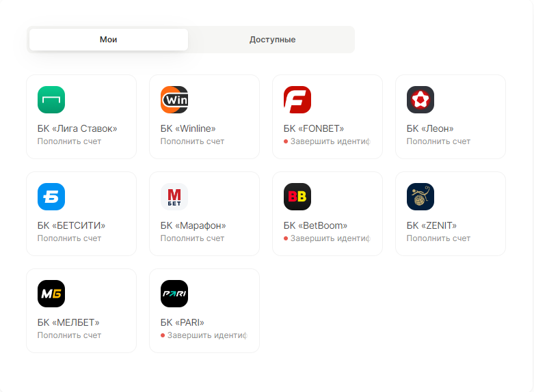Click "Завершить идентиф" under BetBoom
The image size is (534, 392).
[x=330, y=238]
